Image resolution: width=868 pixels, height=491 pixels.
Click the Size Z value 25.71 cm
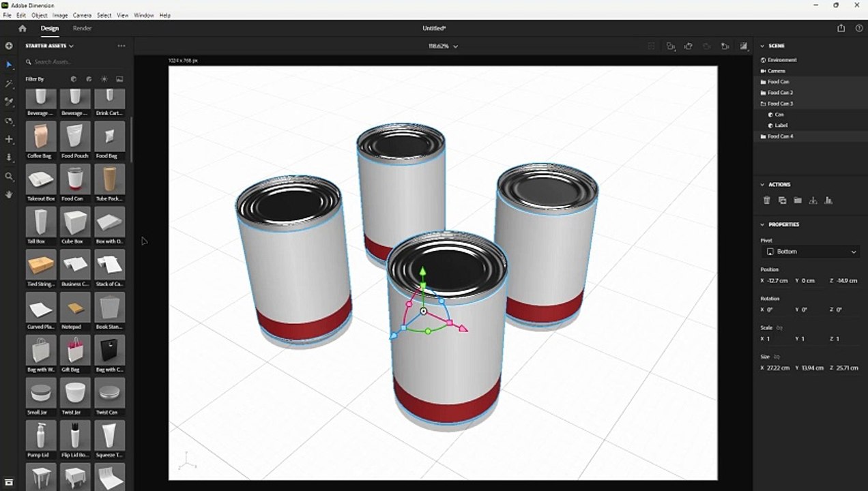coord(848,368)
